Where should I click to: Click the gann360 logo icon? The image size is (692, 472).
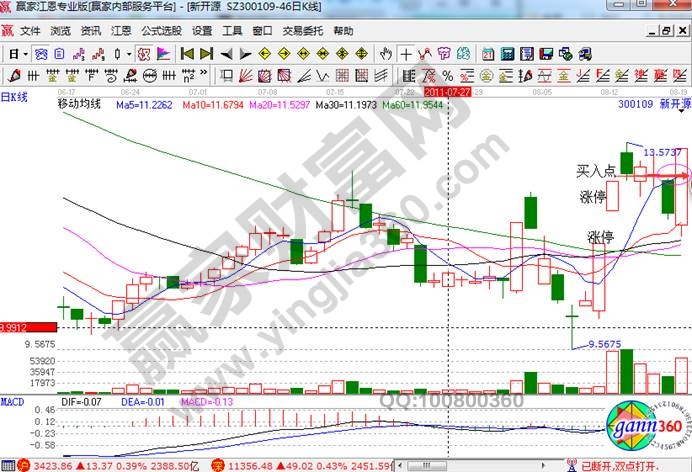point(647,427)
